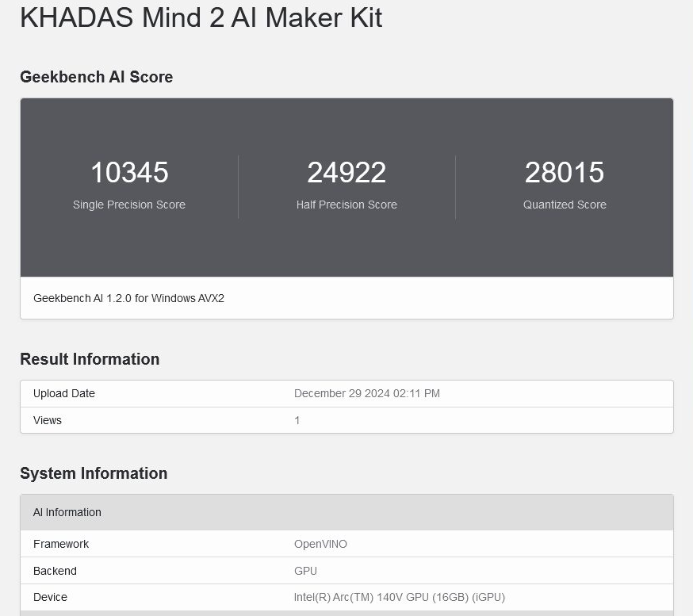Screen dimensions: 693x616
Task: Click the Device label
Action: (50, 597)
